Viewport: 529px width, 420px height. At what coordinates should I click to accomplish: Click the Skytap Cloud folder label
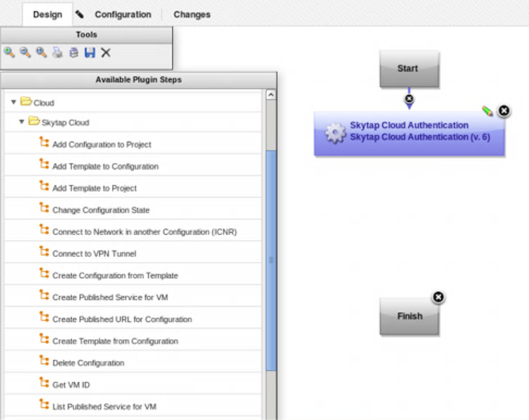65,122
